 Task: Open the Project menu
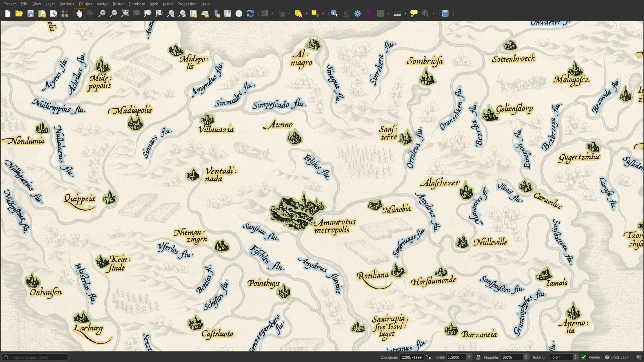[10, 4]
